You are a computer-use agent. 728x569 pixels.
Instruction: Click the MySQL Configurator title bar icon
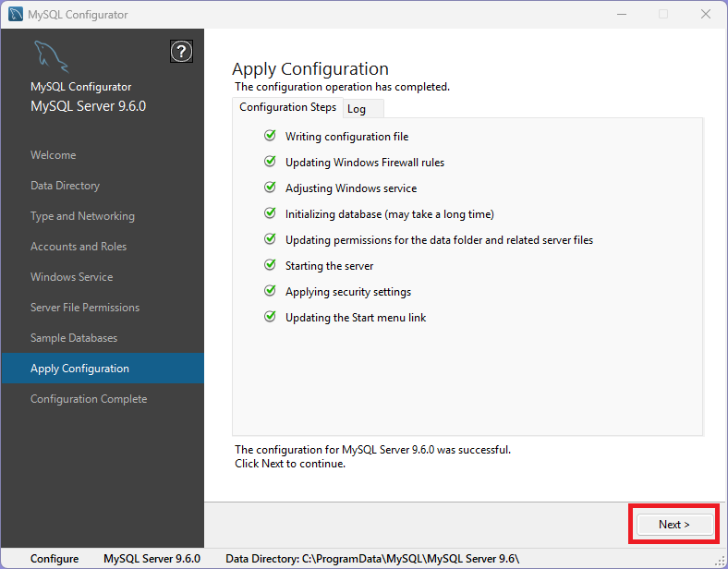point(15,14)
